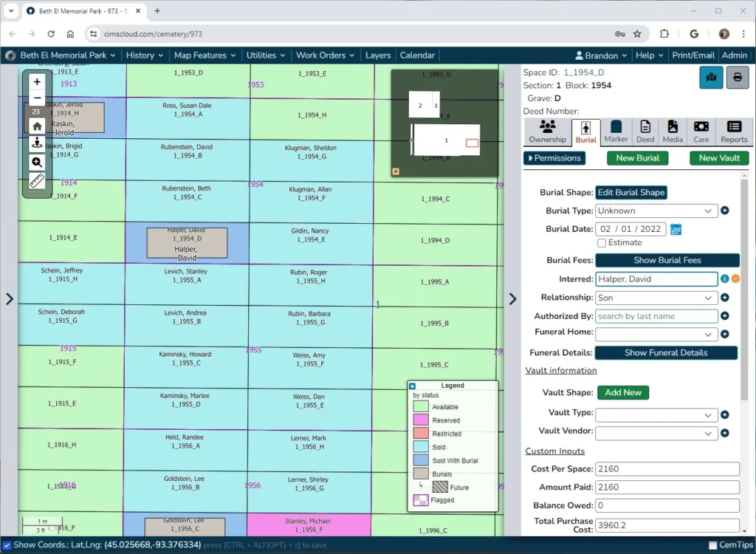The height and width of the screenshot is (554, 756).
Task: Click the map locate button beside printer
Action: [711, 78]
